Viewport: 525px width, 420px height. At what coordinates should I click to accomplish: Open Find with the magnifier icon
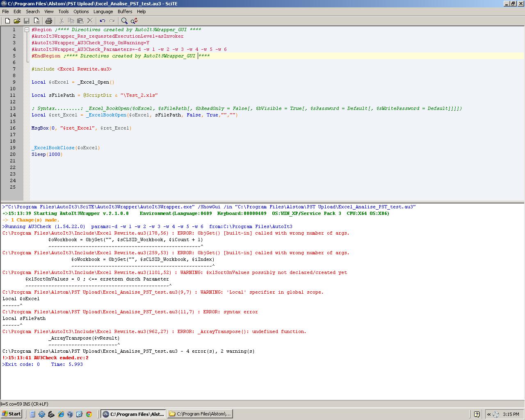[x=124, y=21]
